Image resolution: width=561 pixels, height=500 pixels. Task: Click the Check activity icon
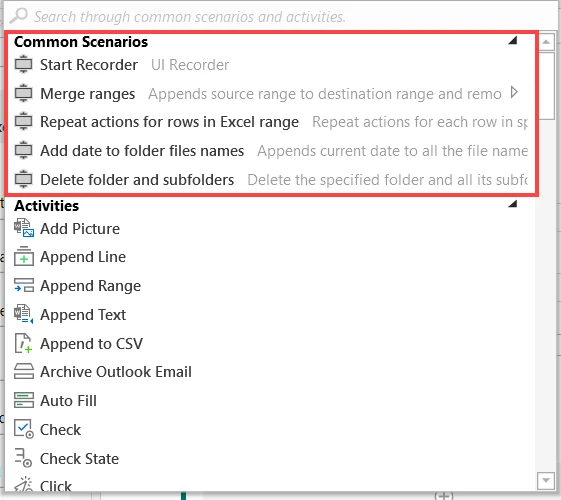click(24, 429)
